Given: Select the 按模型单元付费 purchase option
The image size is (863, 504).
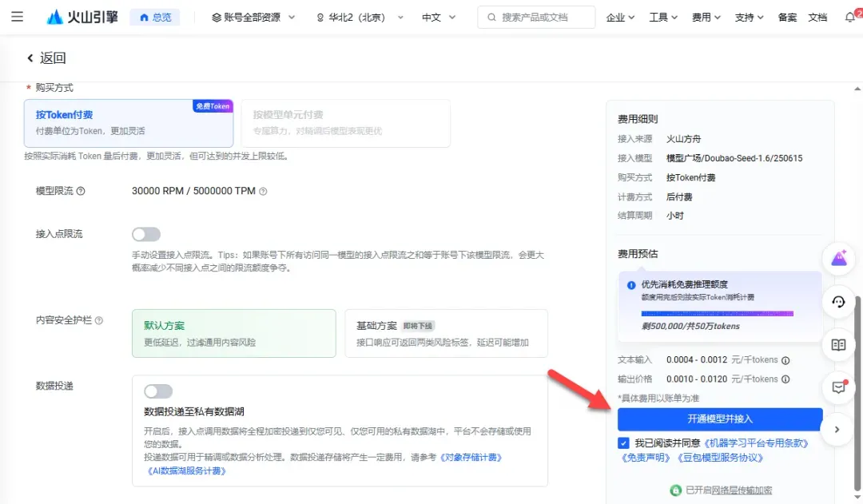Looking at the screenshot, I should pos(346,123).
